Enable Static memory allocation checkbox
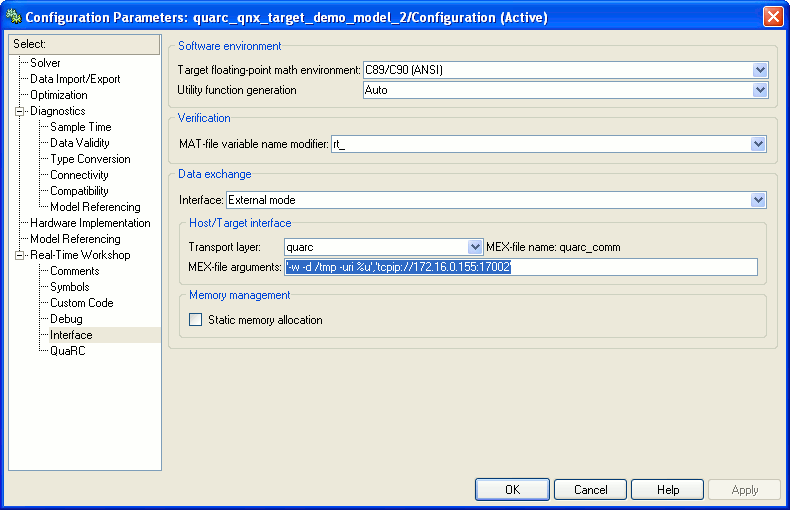Screen dimensions: 790x510 pyautogui.click(x=195, y=320)
